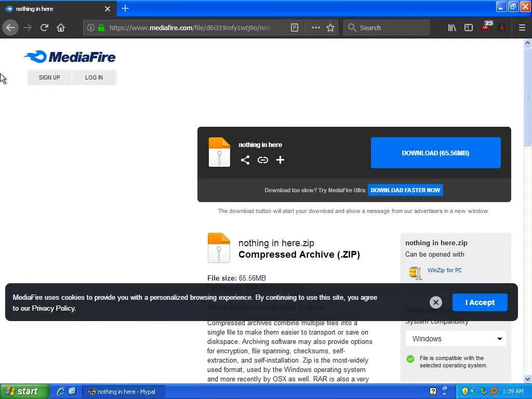Viewport: 532px width, 399px height.
Task: Open the Windows start menu
Action: click(x=24, y=391)
